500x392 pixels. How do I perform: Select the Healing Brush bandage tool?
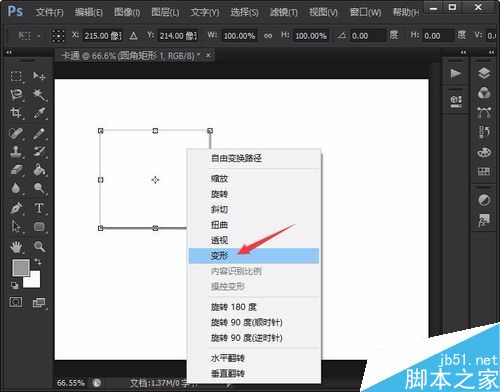point(16,134)
